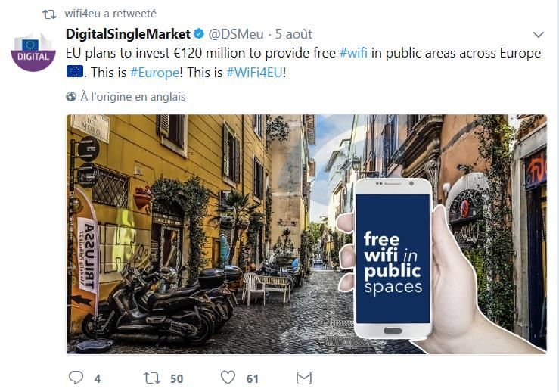Open the #WiFi4EU hashtag
The width and height of the screenshot is (559, 392).
[x=254, y=73]
